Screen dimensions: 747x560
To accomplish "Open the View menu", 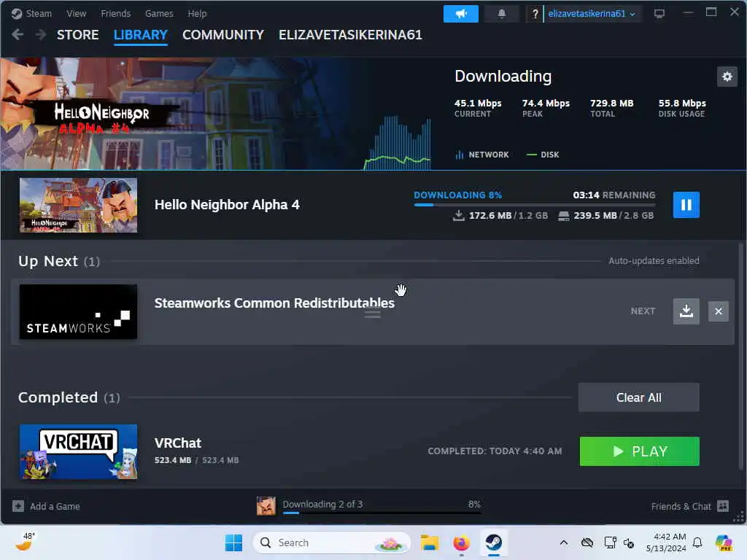I will pyautogui.click(x=76, y=14).
